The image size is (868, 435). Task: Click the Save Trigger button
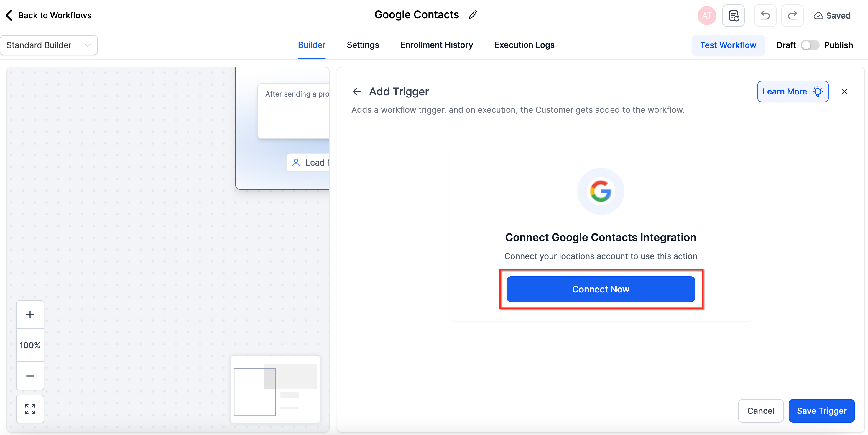click(821, 411)
